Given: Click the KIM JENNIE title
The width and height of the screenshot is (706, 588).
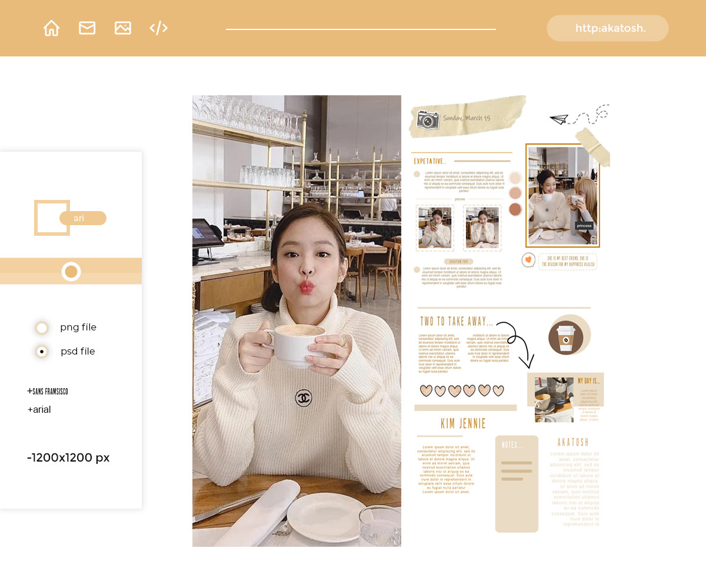Looking at the screenshot, I should click(x=463, y=423).
